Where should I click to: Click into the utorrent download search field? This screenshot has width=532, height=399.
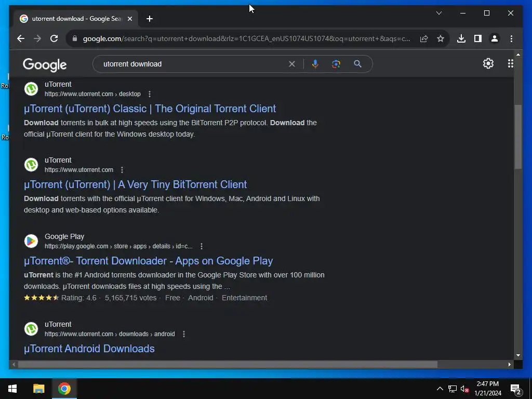[193, 64]
